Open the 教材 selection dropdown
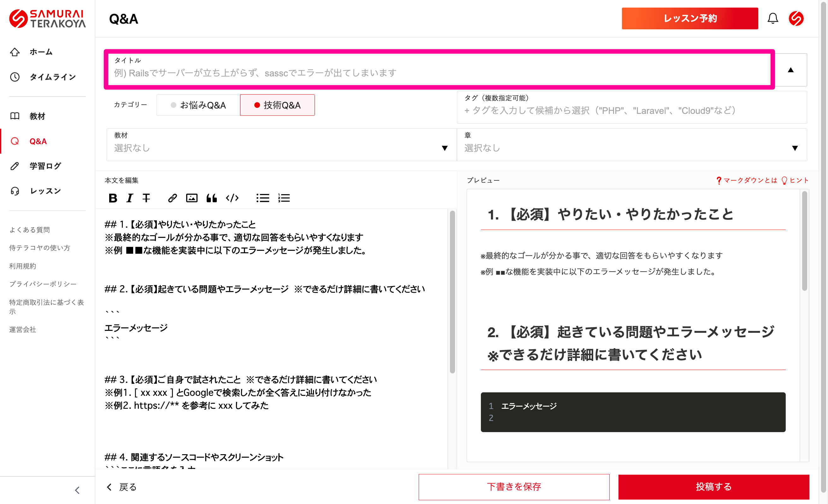This screenshot has height=504, width=828. click(281, 145)
